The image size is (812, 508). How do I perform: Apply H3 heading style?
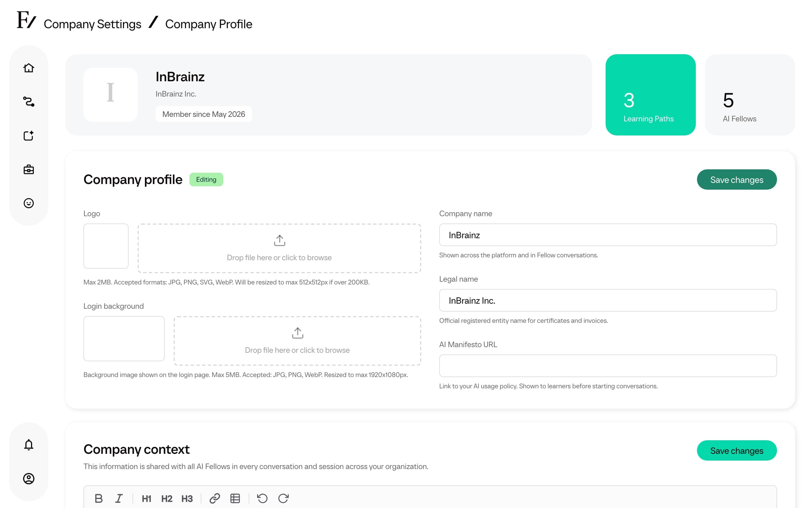[x=187, y=499]
